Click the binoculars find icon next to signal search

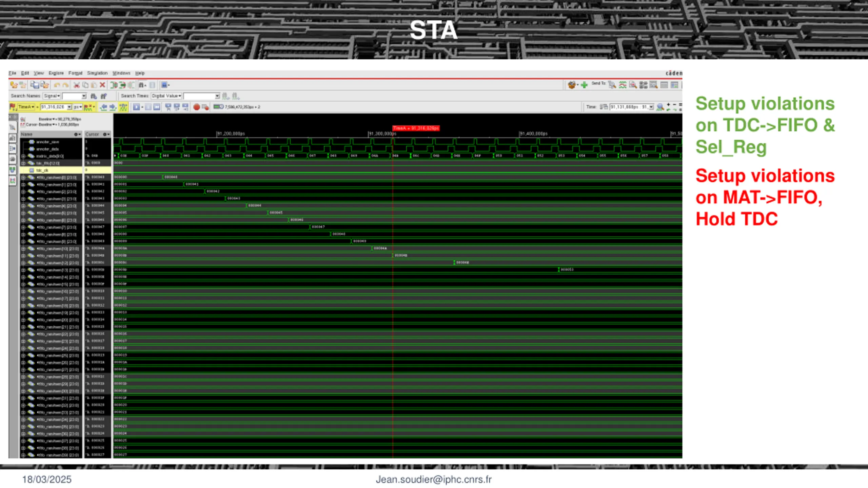[94, 96]
